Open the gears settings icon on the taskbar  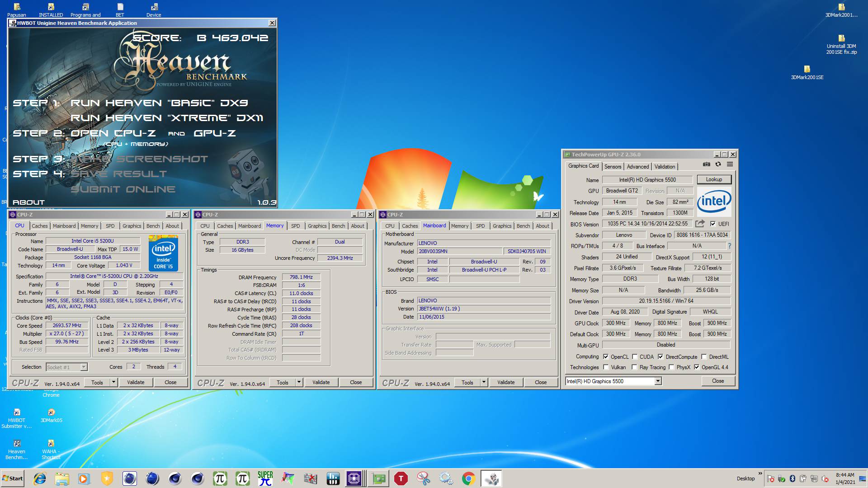click(x=446, y=479)
